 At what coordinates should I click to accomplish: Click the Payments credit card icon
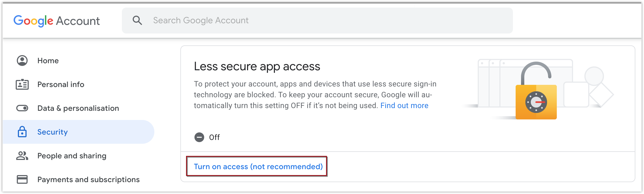[22, 179]
